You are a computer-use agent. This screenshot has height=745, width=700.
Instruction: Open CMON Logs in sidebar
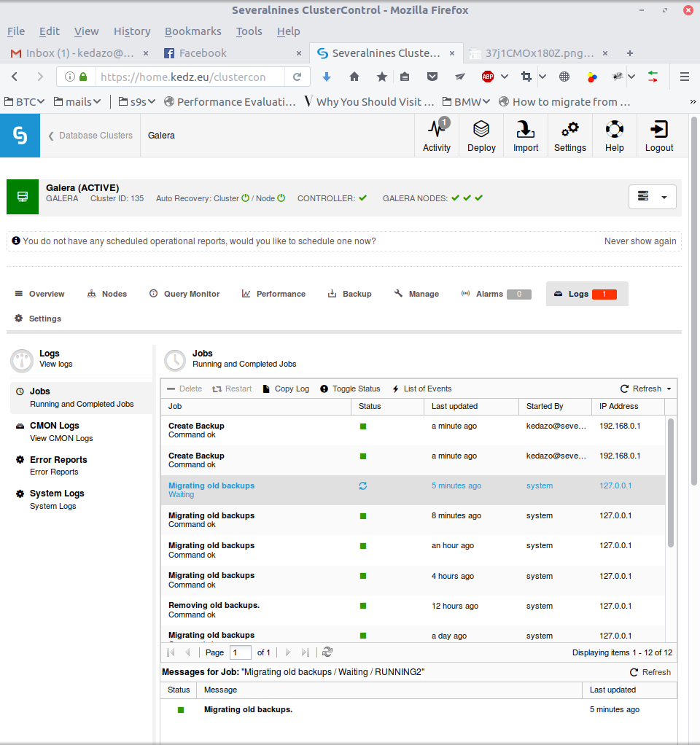click(81, 432)
